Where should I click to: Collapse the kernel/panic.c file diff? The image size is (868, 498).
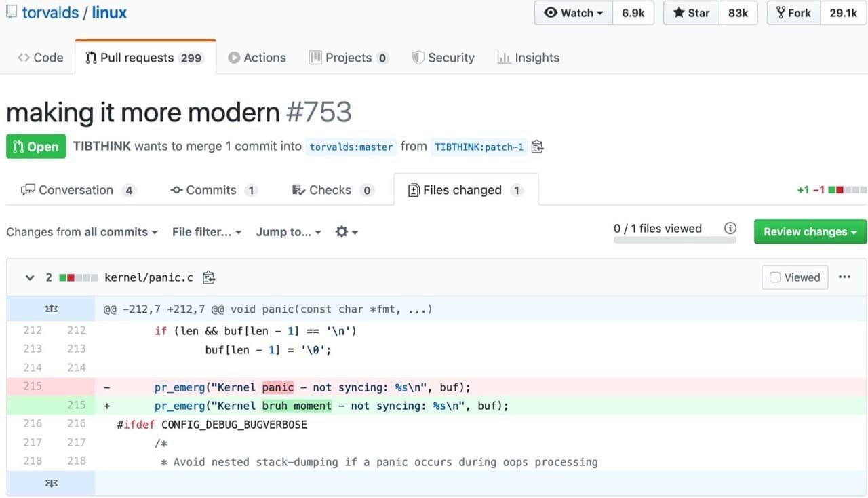[x=29, y=277]
